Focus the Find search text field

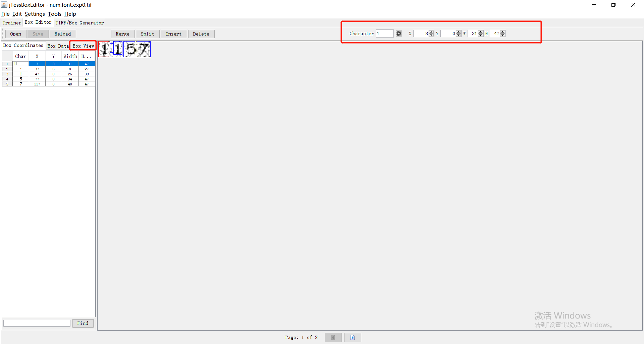coord(37,323)
